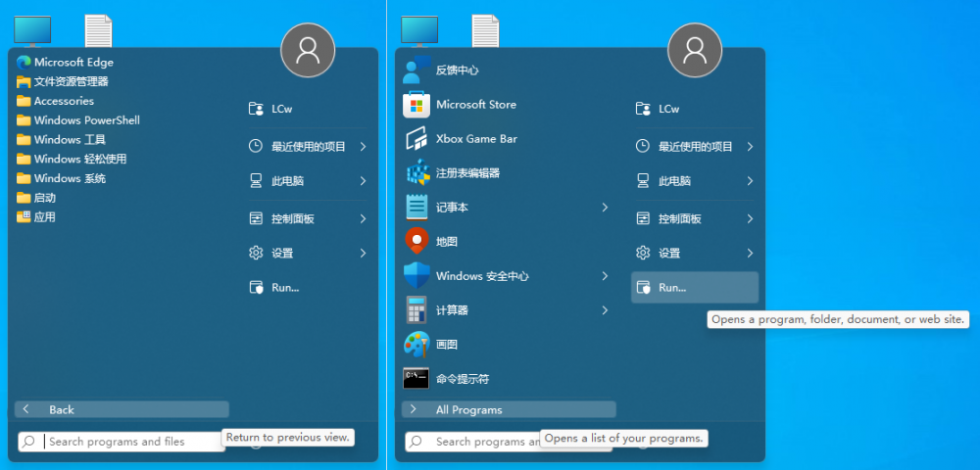The width and height of the screenshot is (980, 470).
Task: Click the highlighted Run... item
Action: (x=695, y=288)
